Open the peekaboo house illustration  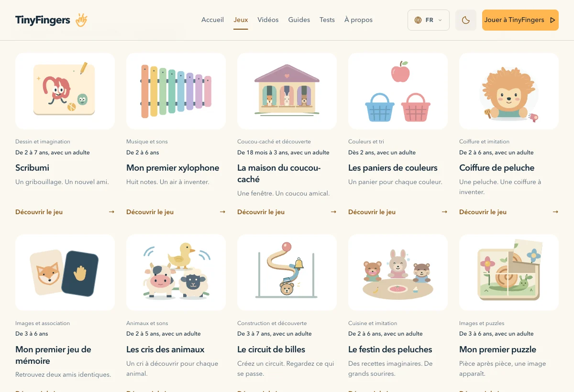287,91
